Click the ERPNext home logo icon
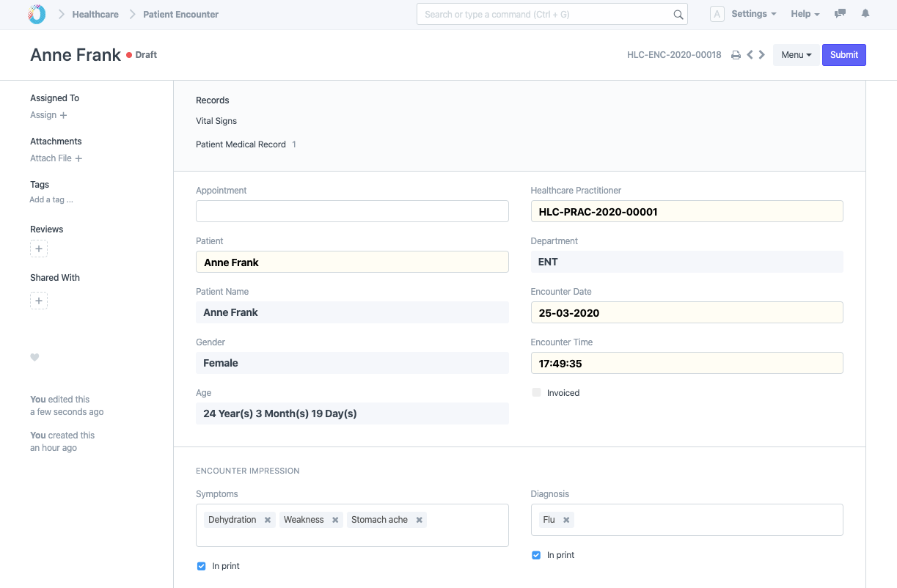The width and height of the screenshot is (897, 588). pyautogui.click(x=36, y=14)
